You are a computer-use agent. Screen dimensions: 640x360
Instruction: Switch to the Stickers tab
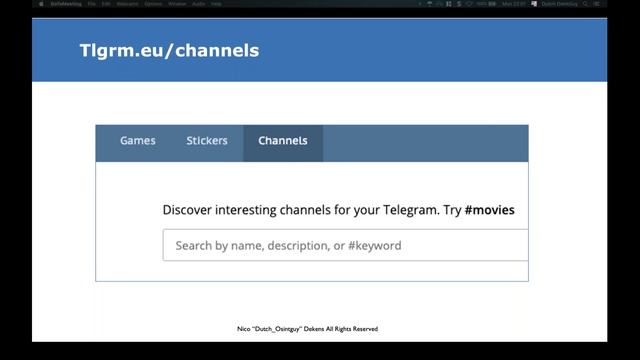click(207, 141)
